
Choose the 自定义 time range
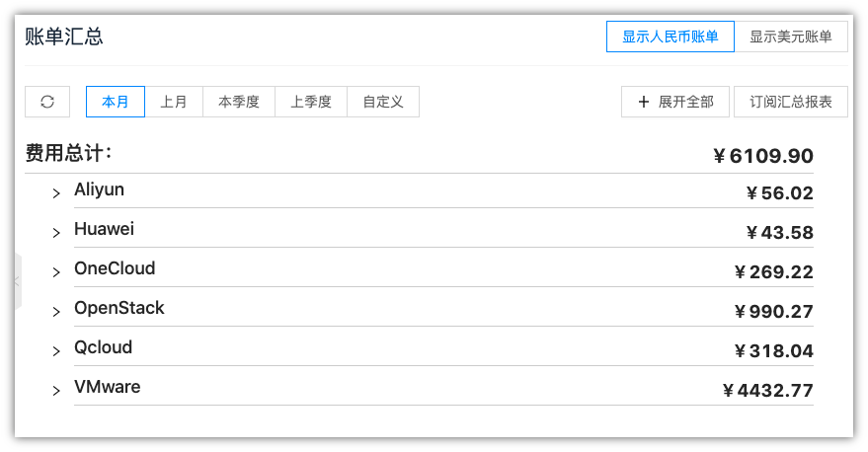click(383, 102)
